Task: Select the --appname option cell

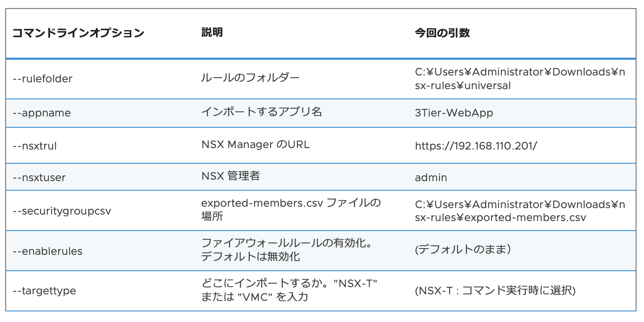Action: click(x=42, y=113)
